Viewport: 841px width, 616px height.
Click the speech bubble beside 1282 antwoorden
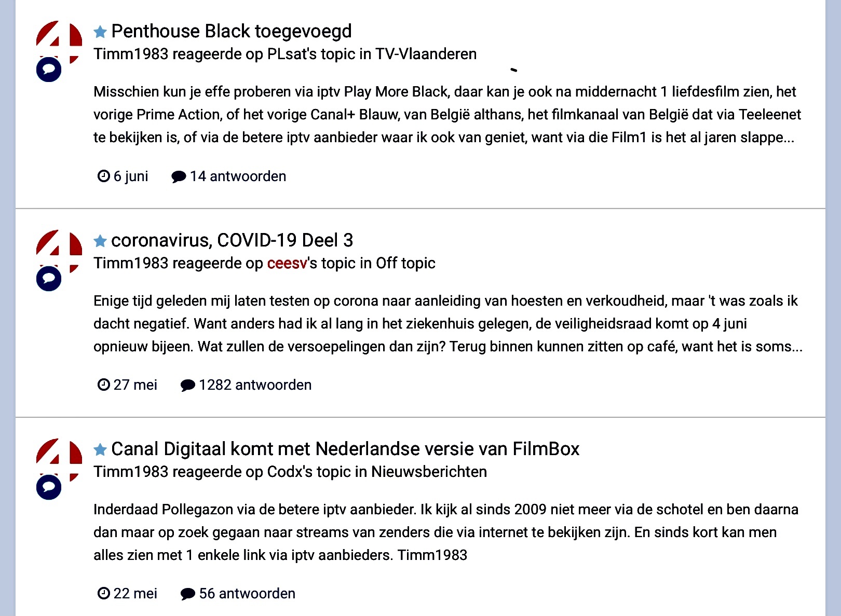coord(187,385)
